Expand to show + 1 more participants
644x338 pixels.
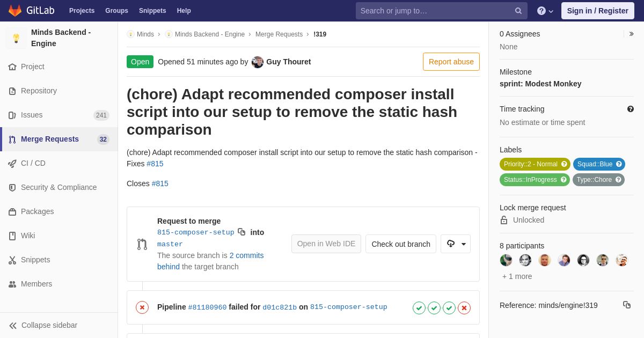click(x=517, y=276)
